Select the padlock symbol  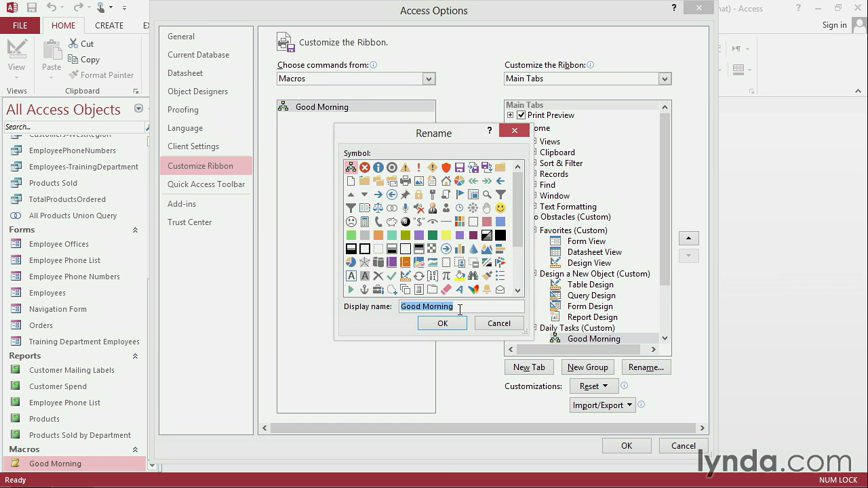click(419, 195)
